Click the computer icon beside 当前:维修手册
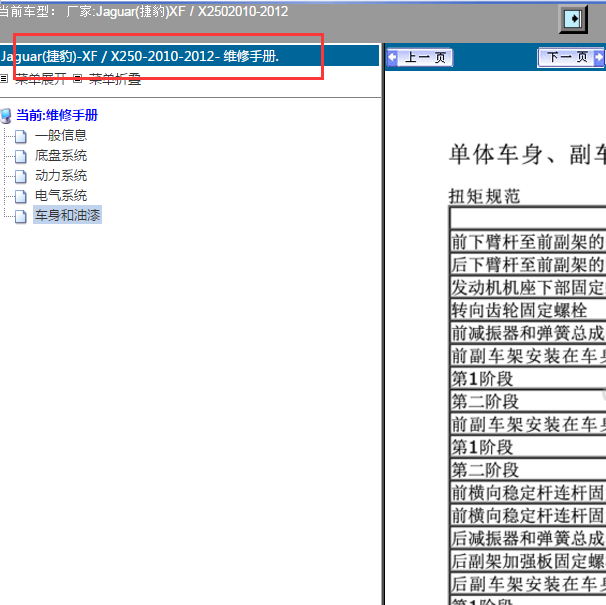The image size is (606, 605). [6, 116]
